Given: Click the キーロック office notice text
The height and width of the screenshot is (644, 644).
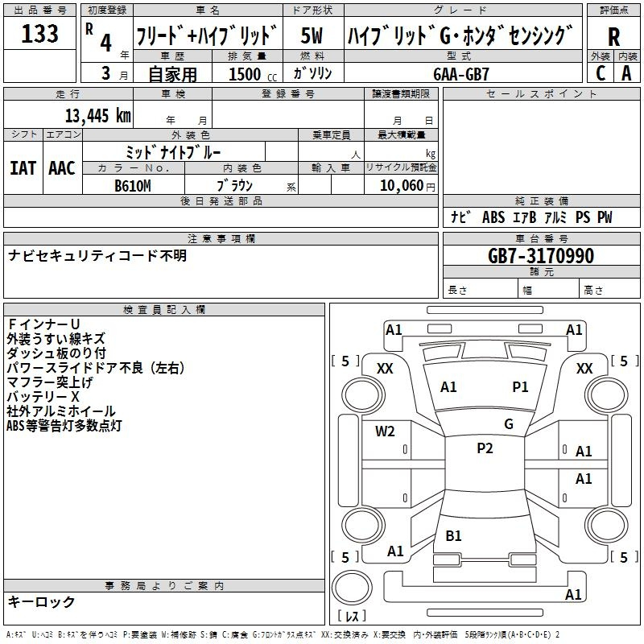Looking at the screenshot, I should [x=42, y=601].
